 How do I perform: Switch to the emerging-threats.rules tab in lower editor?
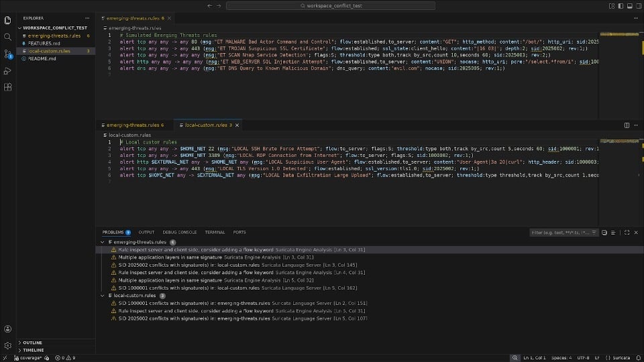coord(133,125)
